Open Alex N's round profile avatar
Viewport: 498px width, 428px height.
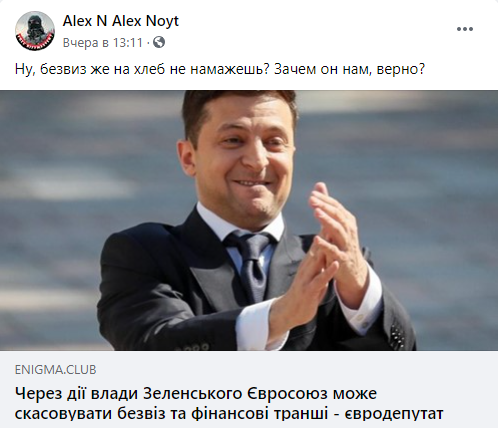click(35, 31)
